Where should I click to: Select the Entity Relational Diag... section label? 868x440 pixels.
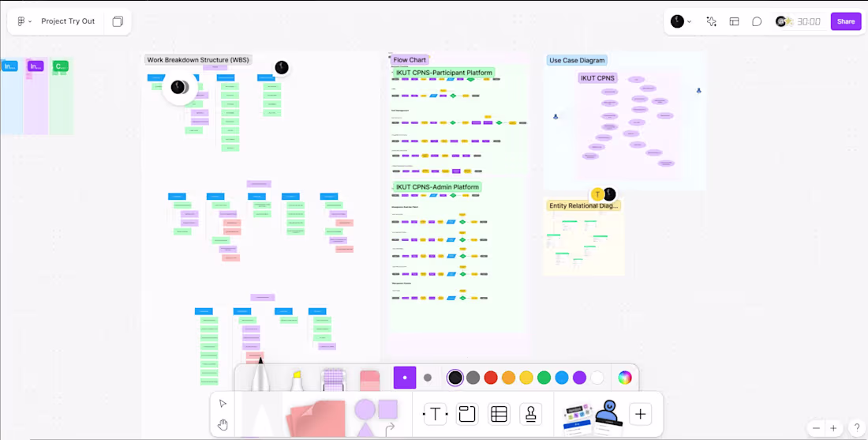point(583,205)
